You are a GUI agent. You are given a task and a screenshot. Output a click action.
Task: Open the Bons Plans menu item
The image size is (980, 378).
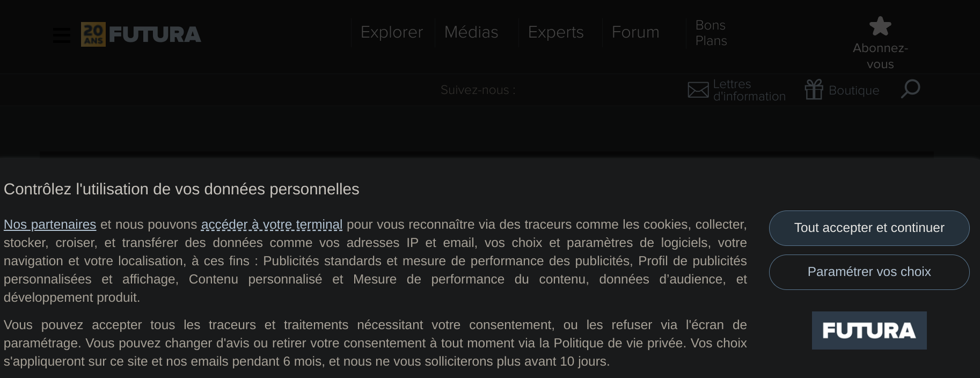pos(711,33)
